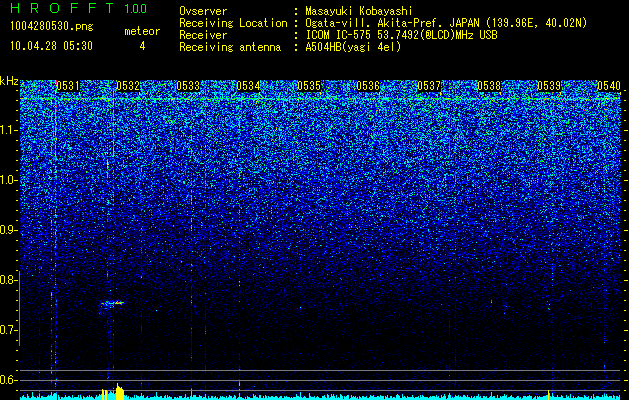Click the 1.0 frequency axis label
This screenshot has height=400, width=629.
(x=9, y=180)
